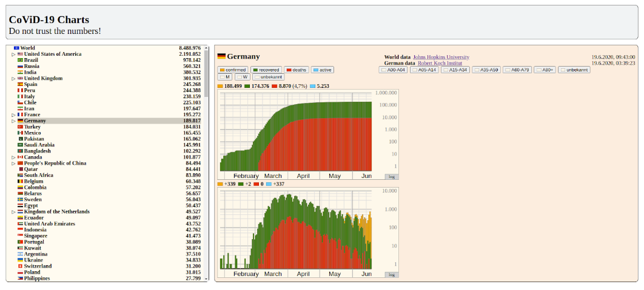The width and height of the screenshot is (644, 290).
Task: Click the South Africa flag icon
Action: click(20, 175)
